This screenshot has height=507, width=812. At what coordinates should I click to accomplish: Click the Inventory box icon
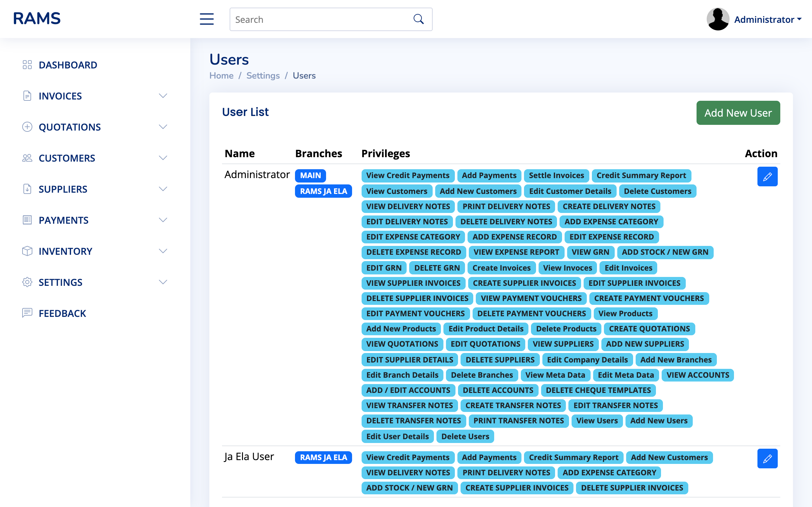click(28, 251)
